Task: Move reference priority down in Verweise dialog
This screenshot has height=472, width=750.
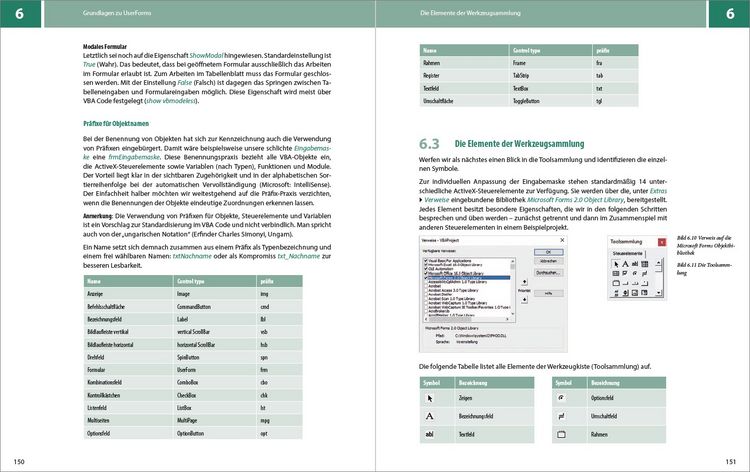Action: click(x=524, y=300)
